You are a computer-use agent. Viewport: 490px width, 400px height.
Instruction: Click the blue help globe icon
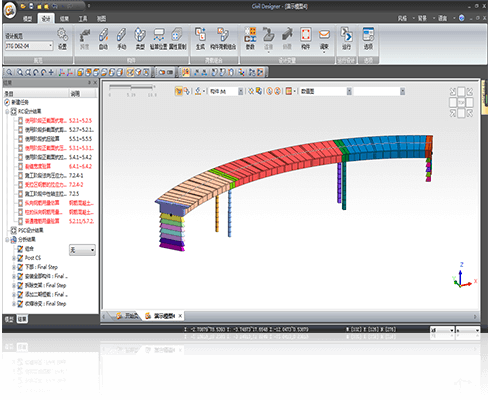461,18
